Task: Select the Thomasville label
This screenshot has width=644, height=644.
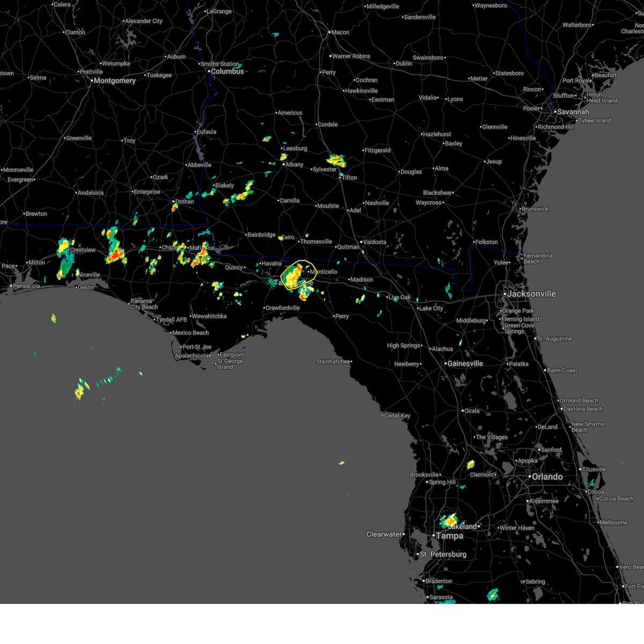Action: 316,241
